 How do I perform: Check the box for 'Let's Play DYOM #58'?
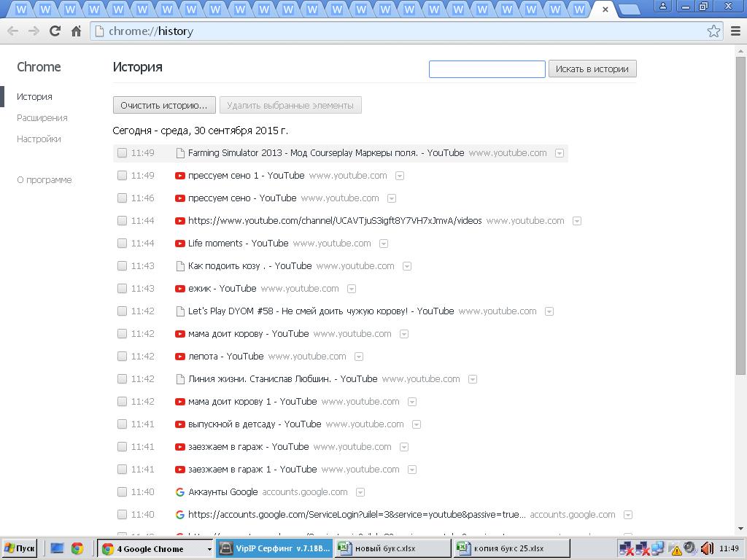click(123, 311)
